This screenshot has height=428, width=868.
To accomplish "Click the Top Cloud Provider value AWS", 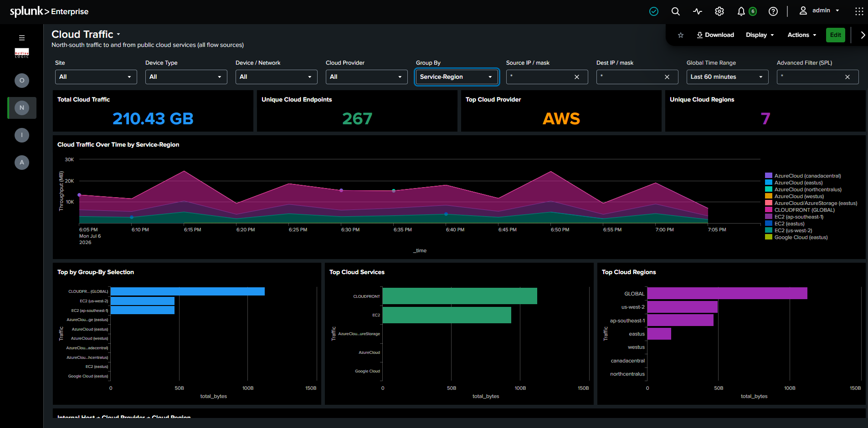I will click(x=561, y=119).
